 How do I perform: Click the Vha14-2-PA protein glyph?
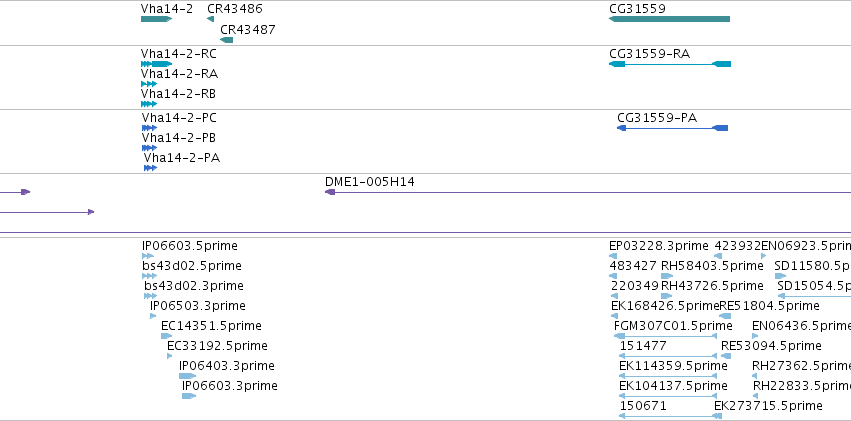[x=150, y=168]
